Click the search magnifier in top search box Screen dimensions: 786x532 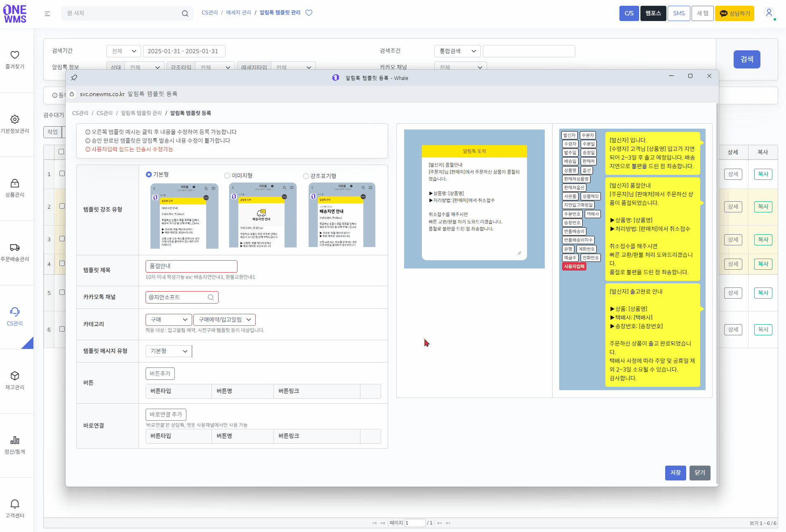pyautogui.click(x=185, y=14)
